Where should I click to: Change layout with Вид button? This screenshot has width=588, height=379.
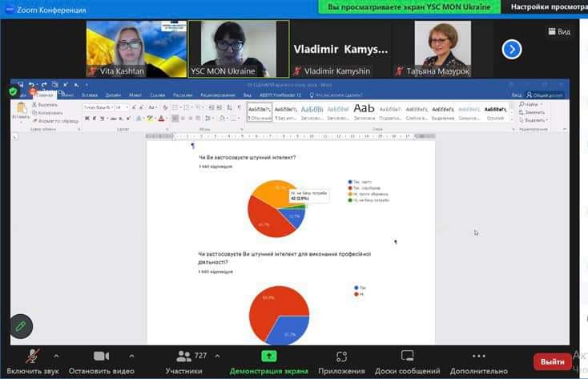(x=559, y=31)
